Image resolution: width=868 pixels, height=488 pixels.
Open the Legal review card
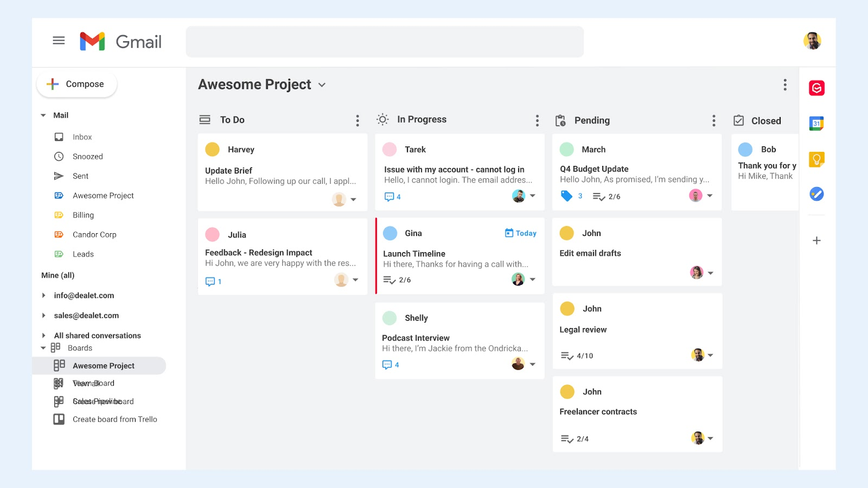pos(637,331)
